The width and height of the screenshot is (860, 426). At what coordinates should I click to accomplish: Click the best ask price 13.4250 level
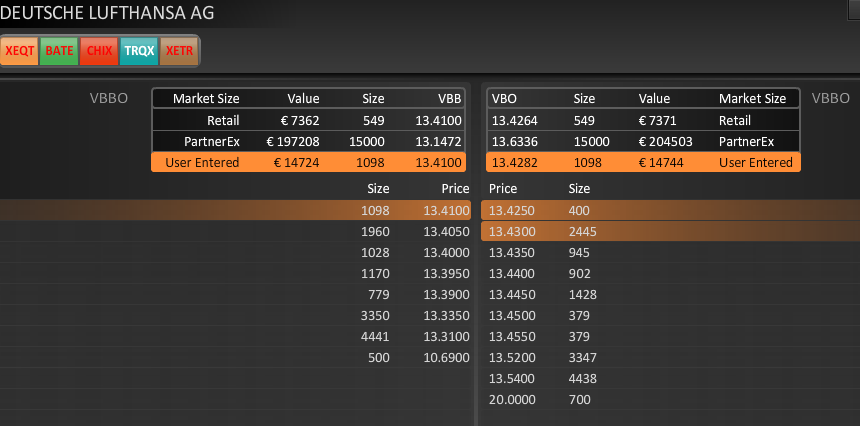511,210
